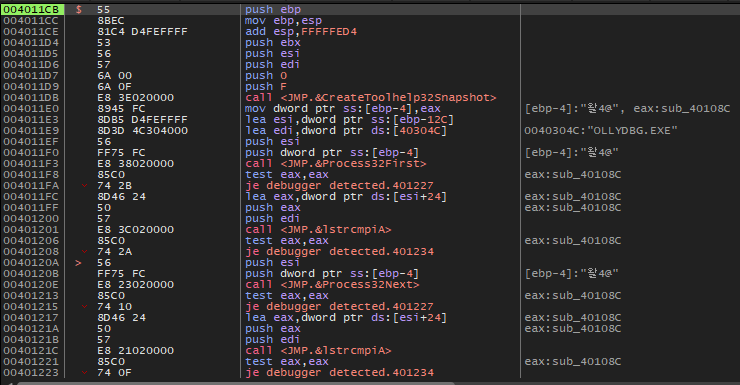Select the Process32Next call line

click(x=332, y=285)
